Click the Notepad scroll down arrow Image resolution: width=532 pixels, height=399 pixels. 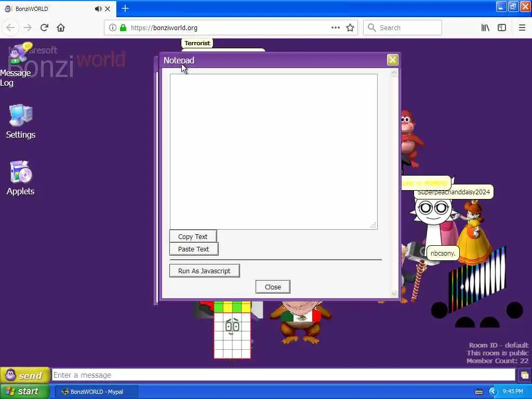click(394, 294)
